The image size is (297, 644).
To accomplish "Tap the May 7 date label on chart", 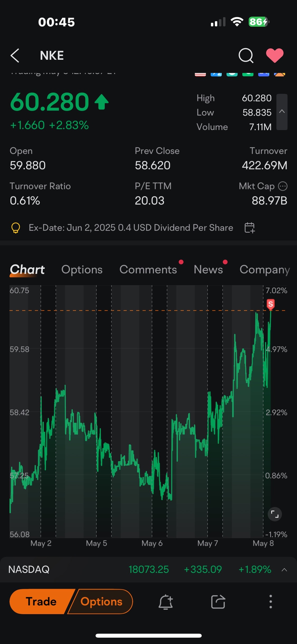I will [x=208, y=543].
